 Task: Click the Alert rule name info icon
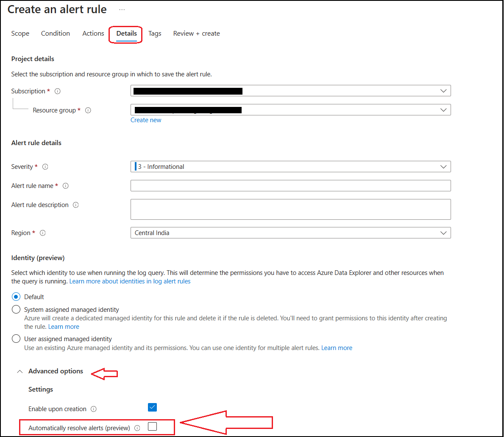tap(66, 186)
